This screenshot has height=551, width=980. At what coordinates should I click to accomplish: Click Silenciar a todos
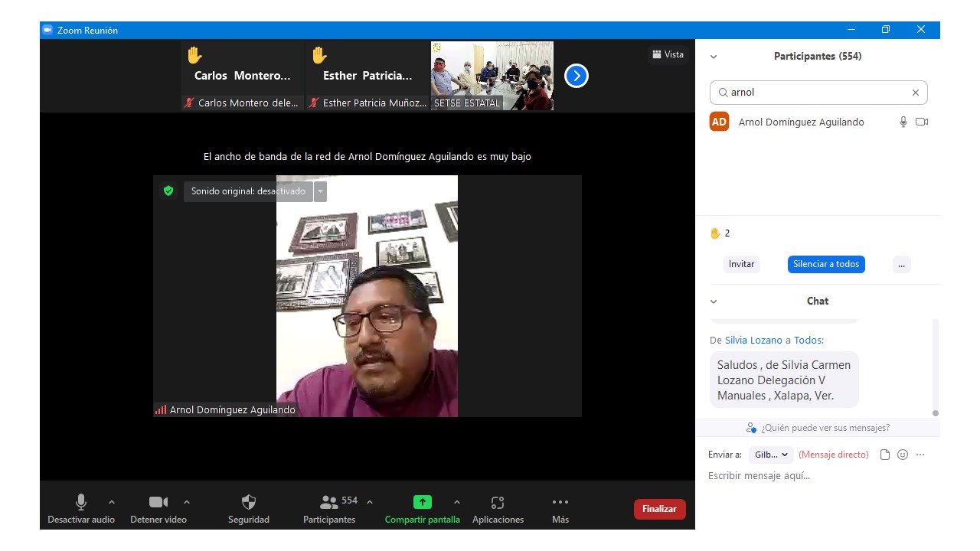coord(826,264)
